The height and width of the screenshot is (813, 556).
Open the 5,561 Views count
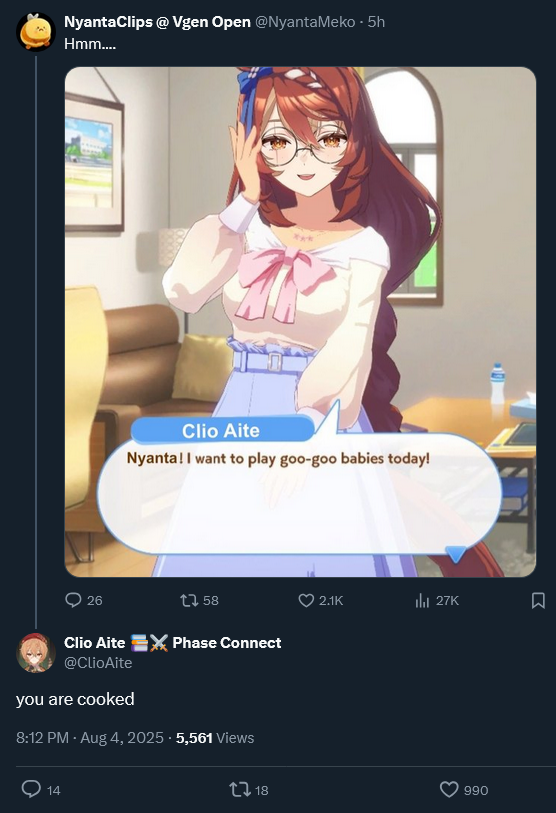[215, 738]
